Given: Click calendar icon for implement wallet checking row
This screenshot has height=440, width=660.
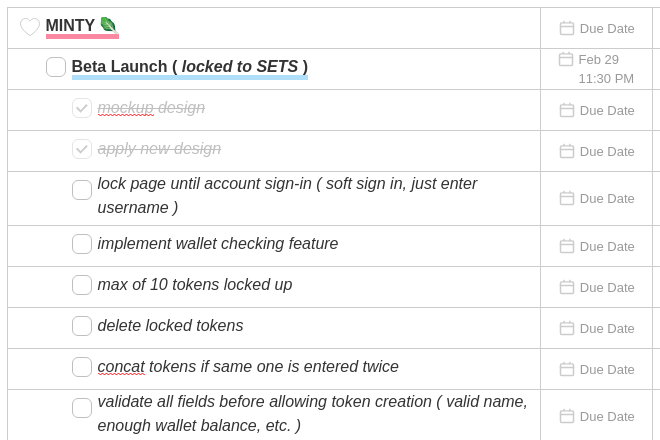Looking at the screenshot, I should (567, 246).
